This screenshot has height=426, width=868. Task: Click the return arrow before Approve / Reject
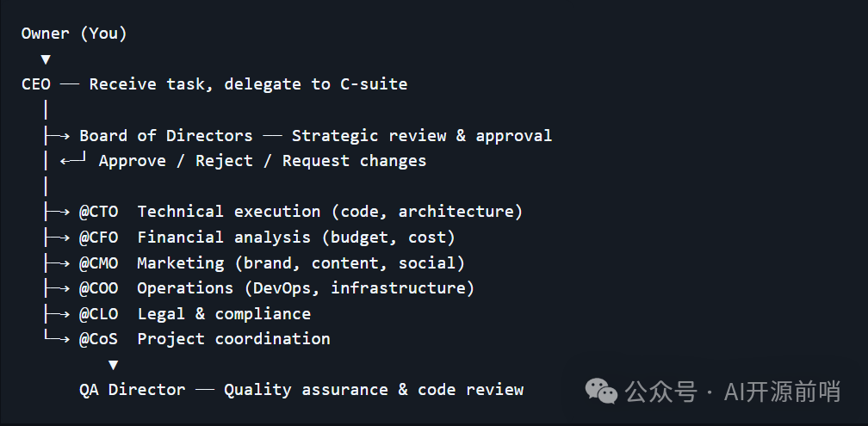[x=73, y=161]
